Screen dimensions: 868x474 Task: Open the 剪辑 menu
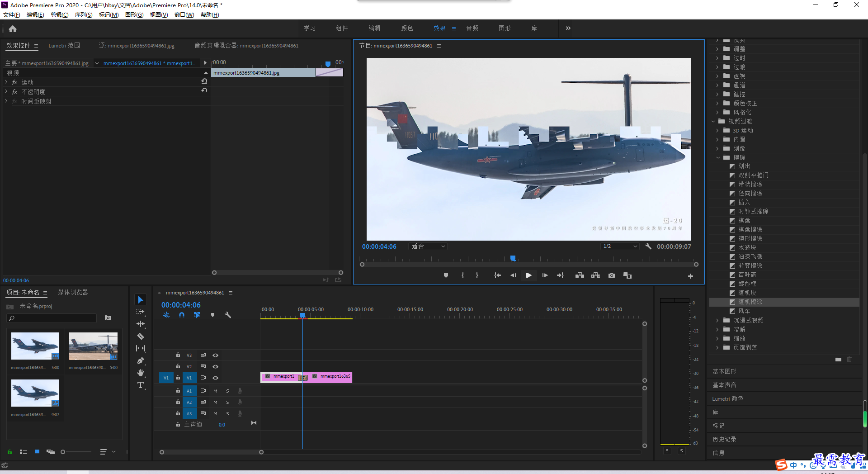[x=59, y=15]
